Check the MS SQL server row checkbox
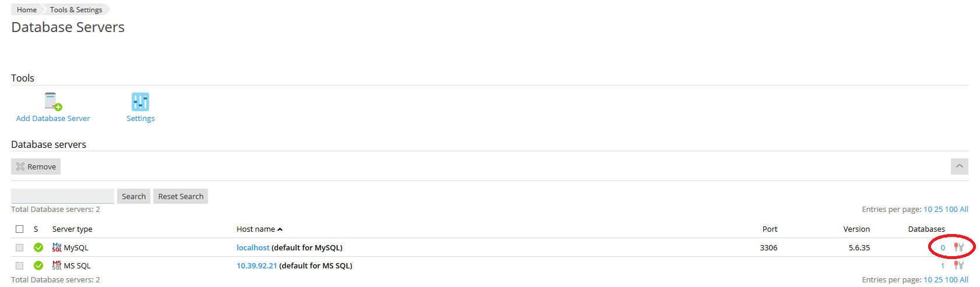980x287 pixels. pyautogui.click(x=20, y=265)
